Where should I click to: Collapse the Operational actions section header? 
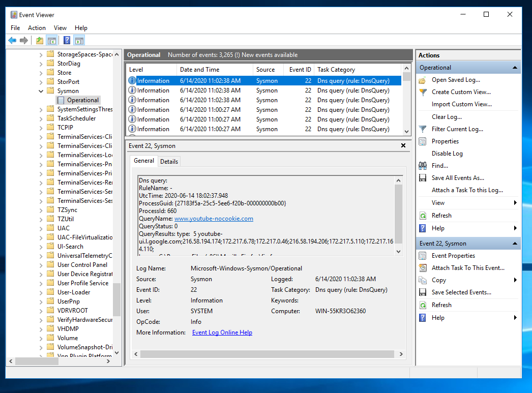pos(515,68)
